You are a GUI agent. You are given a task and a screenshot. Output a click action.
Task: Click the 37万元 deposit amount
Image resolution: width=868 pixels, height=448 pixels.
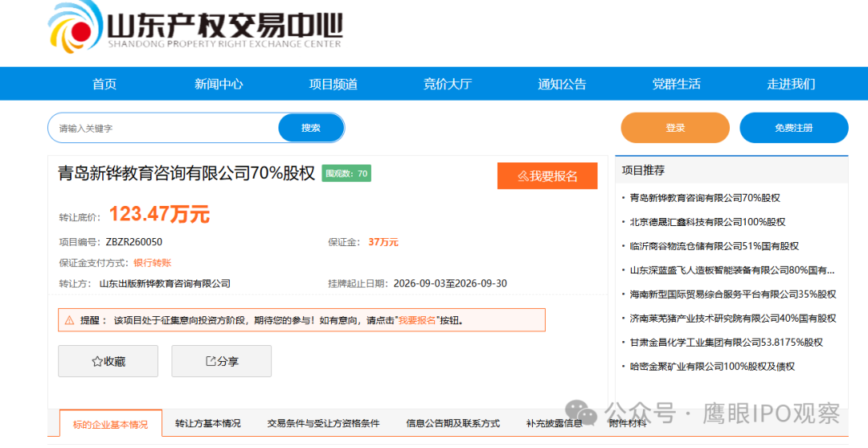[x=383, y=242]
